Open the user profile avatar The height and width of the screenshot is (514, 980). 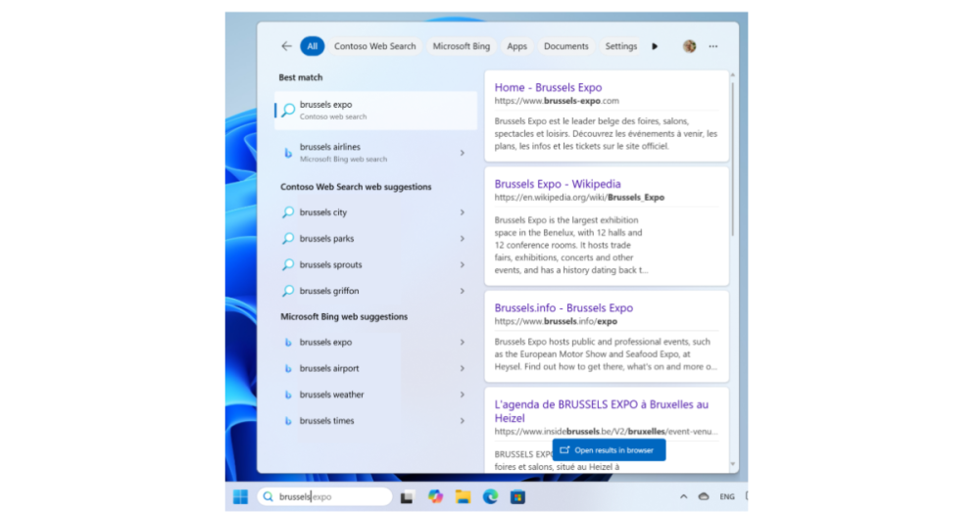689,46
